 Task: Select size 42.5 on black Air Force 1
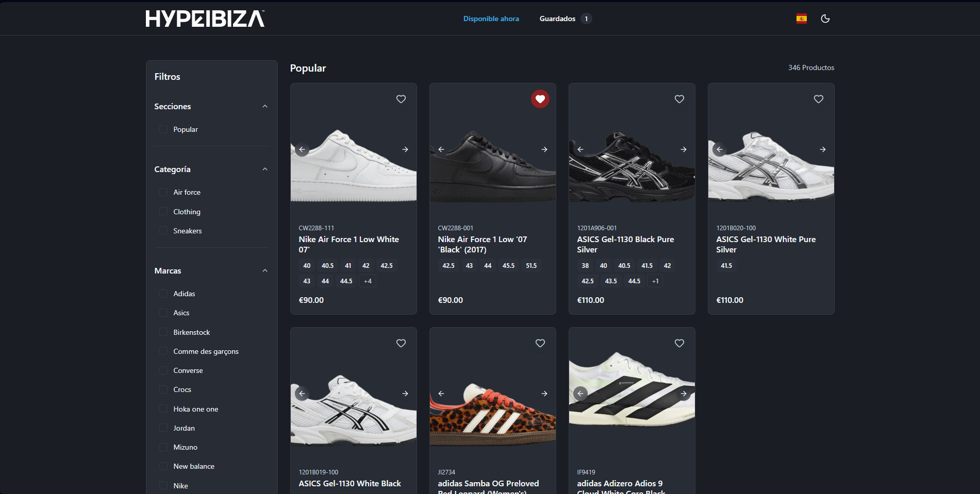pyautogui.click(x=448, y=266)
